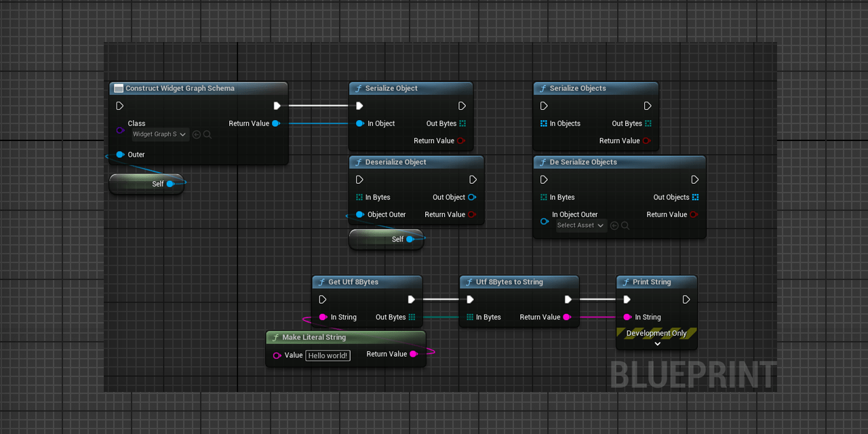The height and width of the screenshot is (434, 868).
Task: Select the Get Utf 8Bytes node title
Action: coord(353,282)
